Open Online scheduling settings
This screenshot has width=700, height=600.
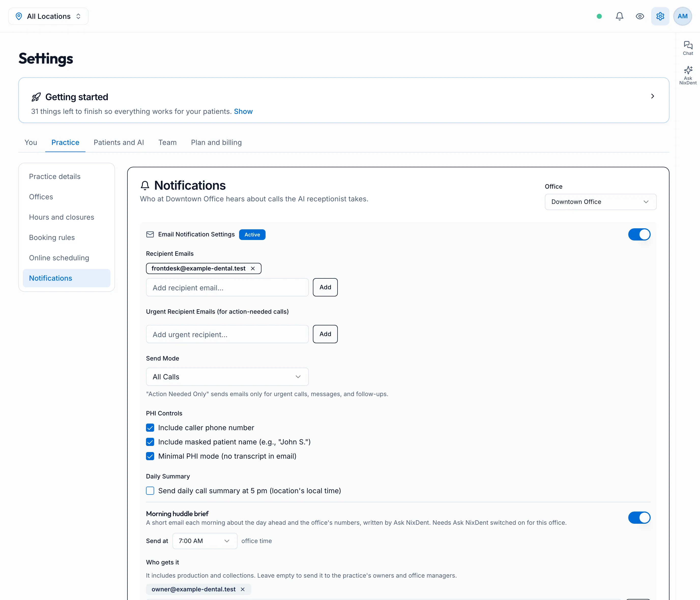click(x=67, y=258)
